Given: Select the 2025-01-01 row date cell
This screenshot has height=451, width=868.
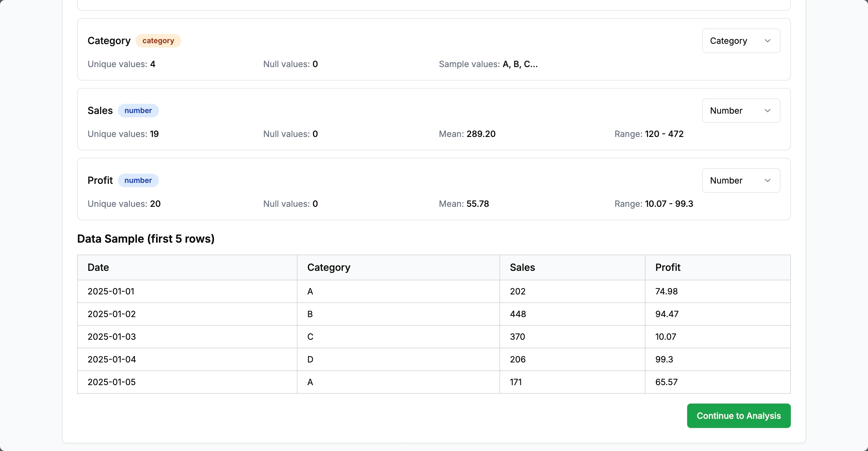Looking at the screenshot, I should tap(111, 291).
